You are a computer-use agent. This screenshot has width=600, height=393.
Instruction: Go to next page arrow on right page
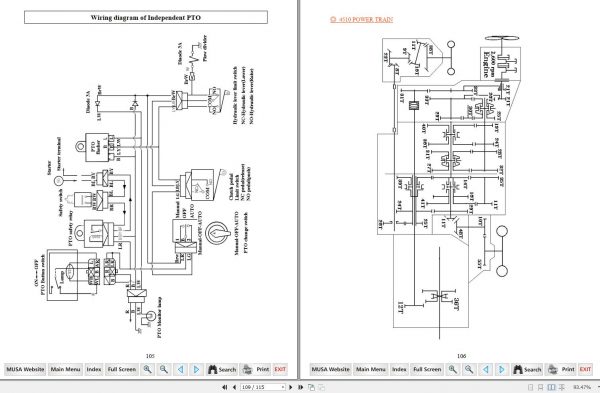click(x=502, y=369)
